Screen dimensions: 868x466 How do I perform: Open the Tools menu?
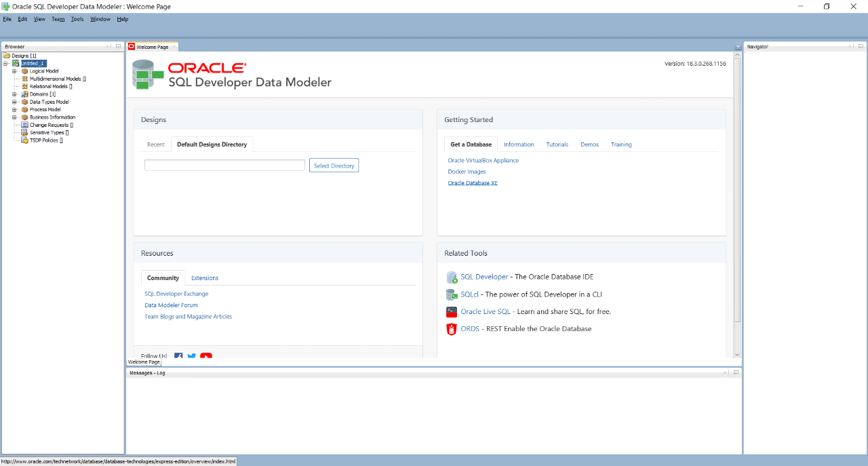tap(77, 19)
